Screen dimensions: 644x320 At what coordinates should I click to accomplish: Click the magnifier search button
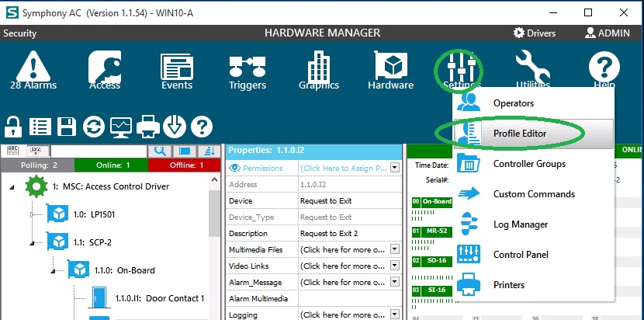(160, 151)
